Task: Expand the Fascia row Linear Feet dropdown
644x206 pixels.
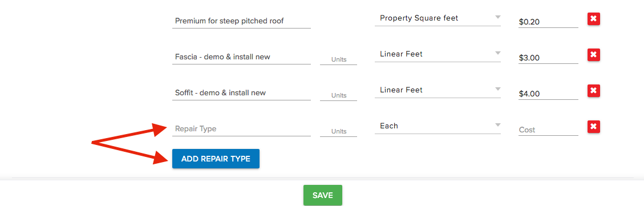Action: [438, 54]
